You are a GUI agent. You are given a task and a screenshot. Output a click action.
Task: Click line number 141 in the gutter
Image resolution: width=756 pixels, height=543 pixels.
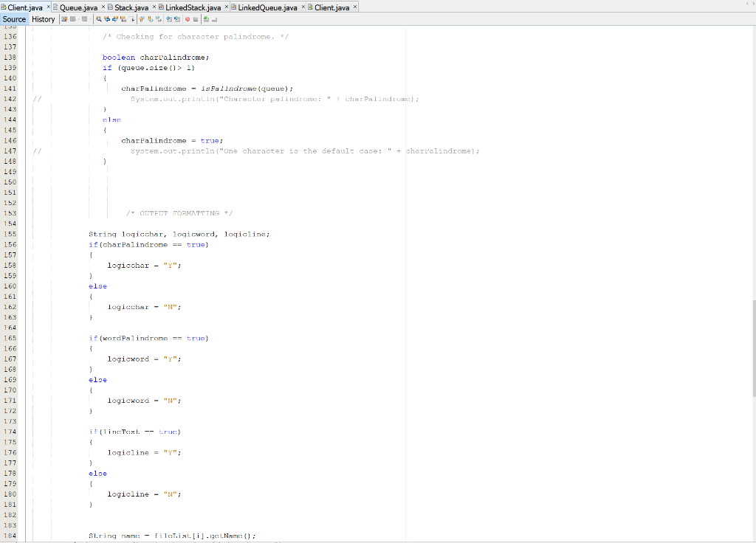(x=10, y=89)
